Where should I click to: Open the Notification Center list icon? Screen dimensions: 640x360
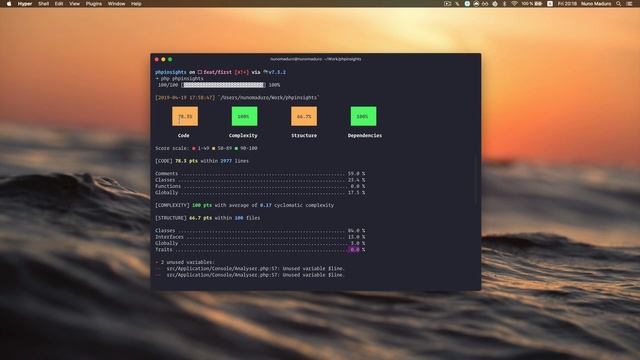629,4
